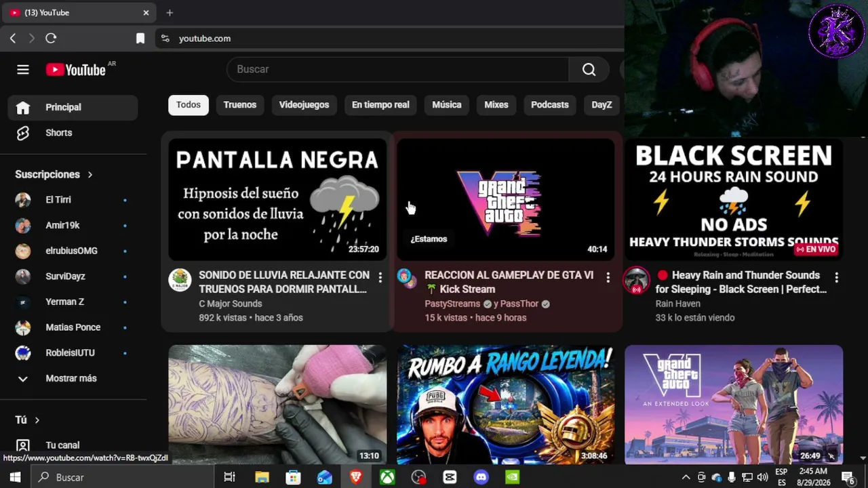The height and width of the screenshot is (488, 868).
Task: Go to the YouTube logo home link
Action: [76, 70]
